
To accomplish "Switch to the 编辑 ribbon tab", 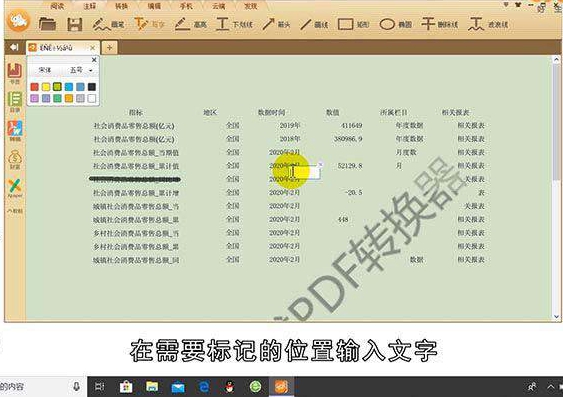I will click(154, 6).
